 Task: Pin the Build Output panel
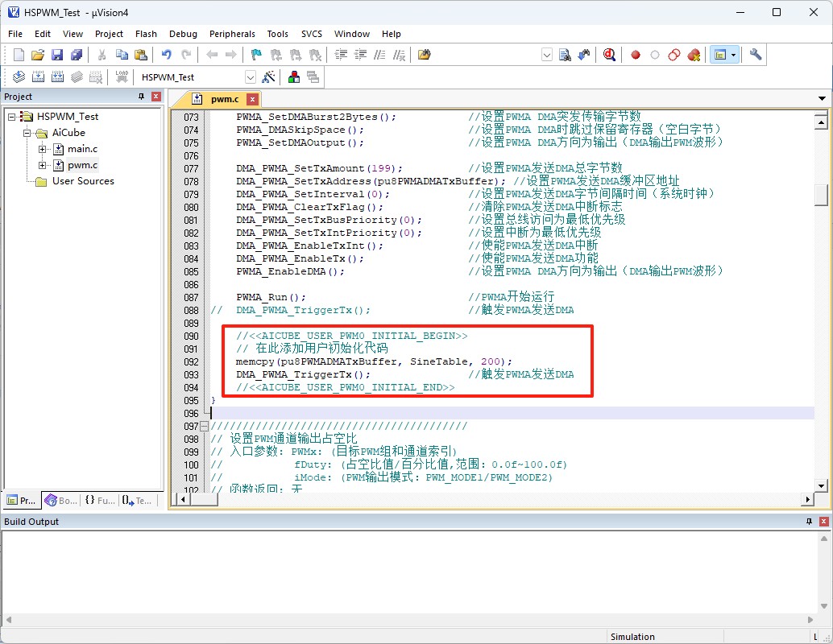tap(809, 522)
